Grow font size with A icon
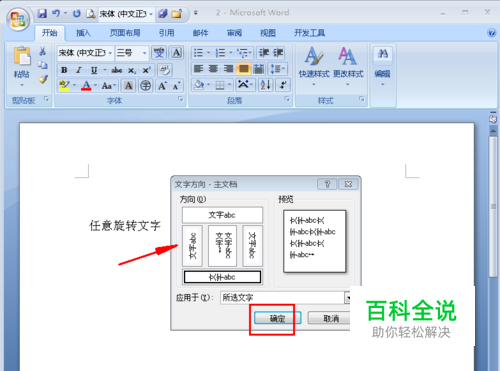Image resolution: width=500 pixels, height=371 pixels. point(162,86)
